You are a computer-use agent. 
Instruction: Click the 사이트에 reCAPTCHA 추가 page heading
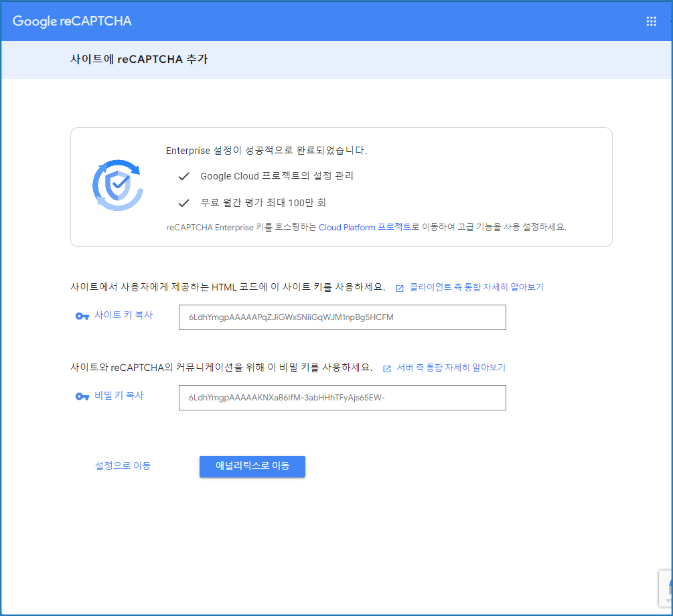tap(139, 59)
